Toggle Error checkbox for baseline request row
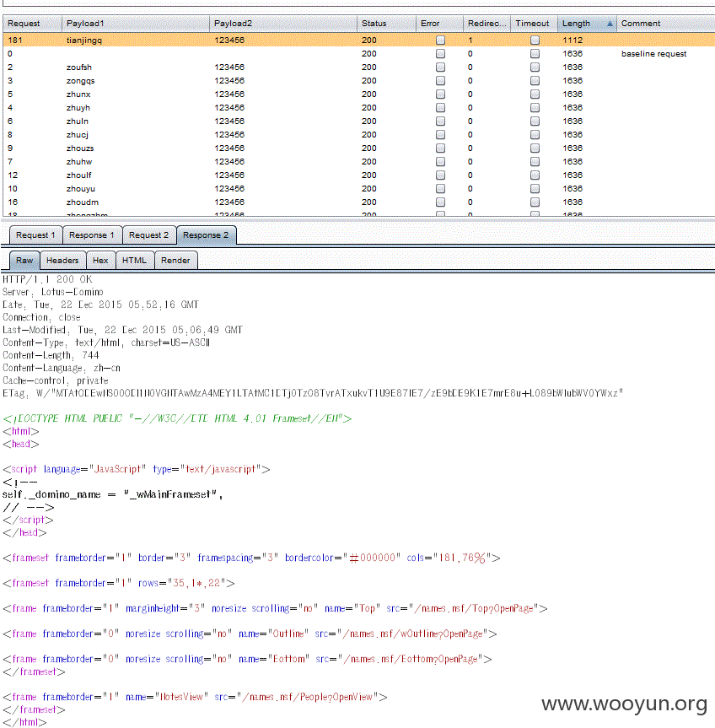 [440, 54]
